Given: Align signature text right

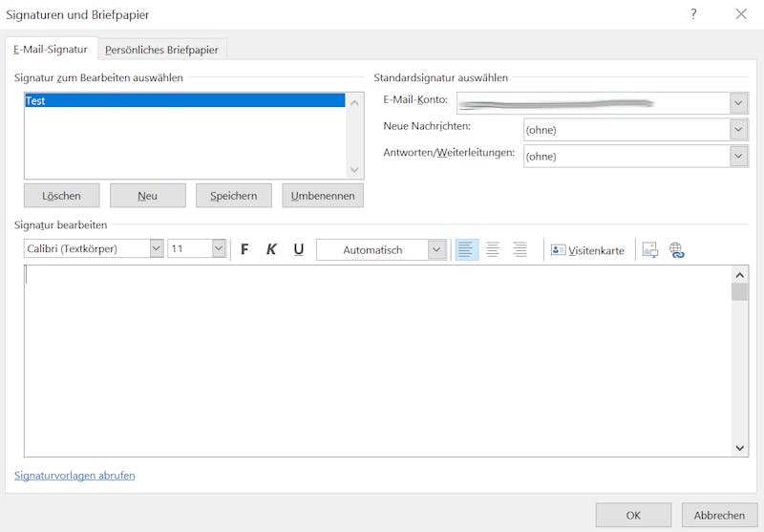Looking at the screenshot, I should tap(520, 249).
